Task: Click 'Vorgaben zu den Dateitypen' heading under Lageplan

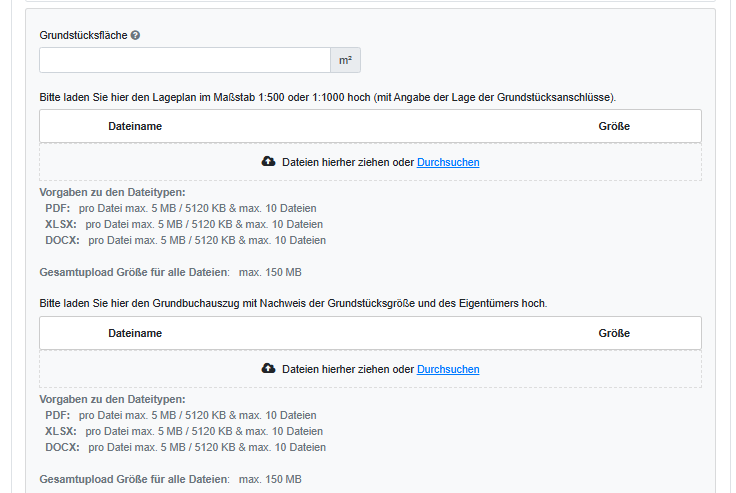Action: click(x=112, y=192)
